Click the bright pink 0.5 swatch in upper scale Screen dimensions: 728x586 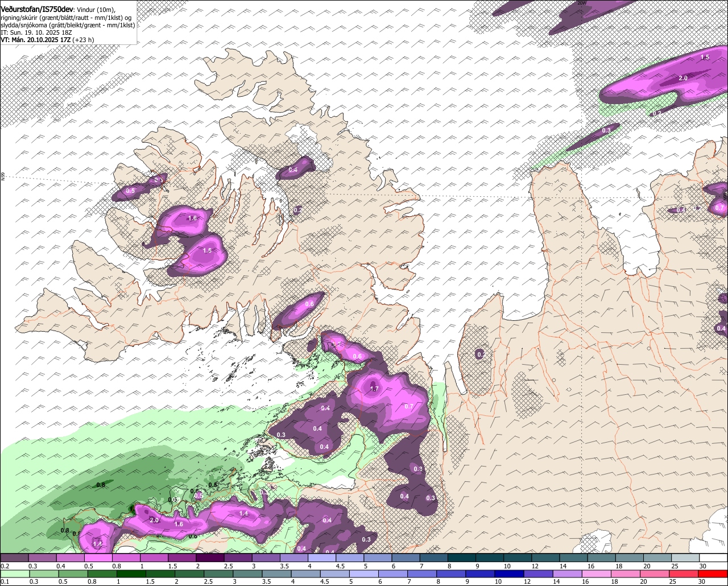tap(98, 558)
